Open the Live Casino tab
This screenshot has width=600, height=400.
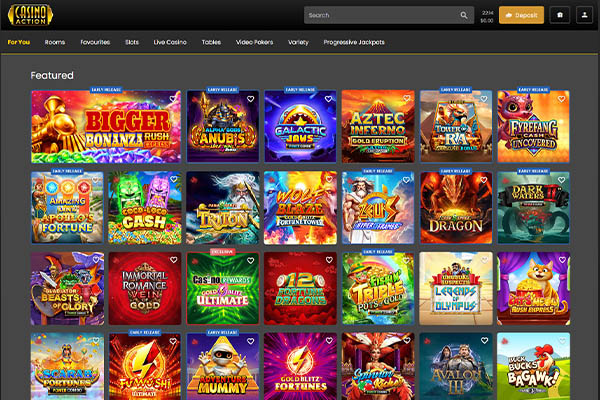(170, 42)
